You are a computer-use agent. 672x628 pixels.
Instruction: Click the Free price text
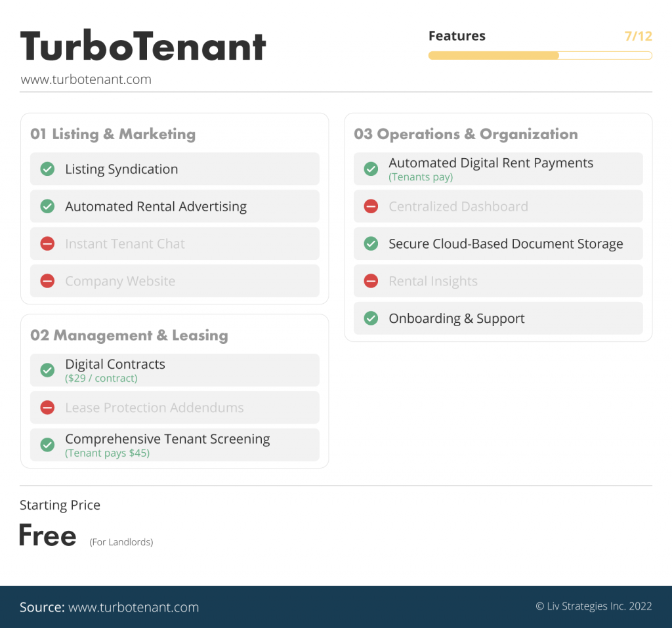[47, 535]
